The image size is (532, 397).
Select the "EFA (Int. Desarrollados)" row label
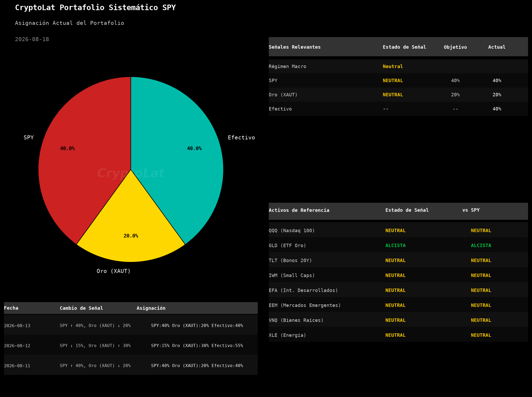(x=303, y=291)
